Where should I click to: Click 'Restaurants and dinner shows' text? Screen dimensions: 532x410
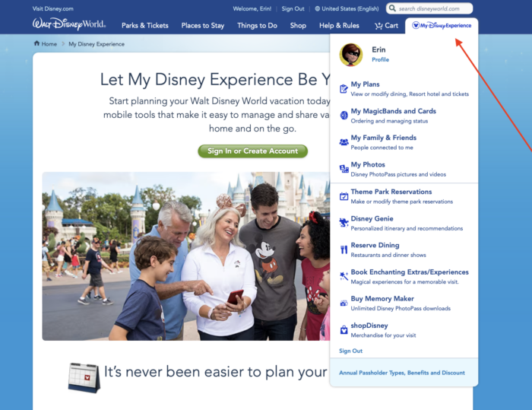(x=388, y=255)
